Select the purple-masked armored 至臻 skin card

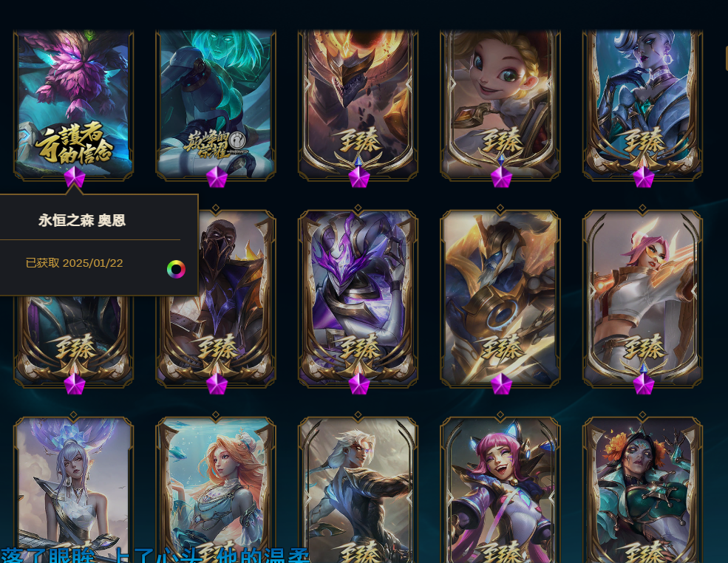click(358, 298)
